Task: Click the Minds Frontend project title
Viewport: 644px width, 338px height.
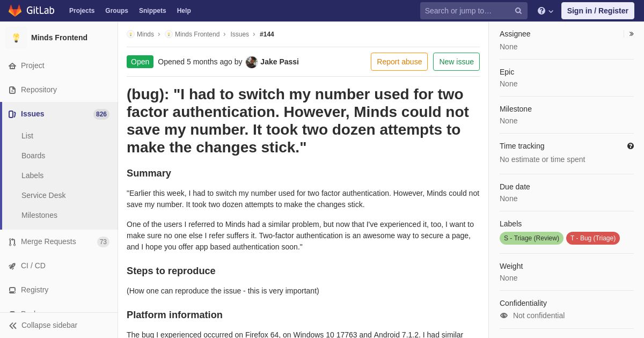Action: click(x=59, y=38)
